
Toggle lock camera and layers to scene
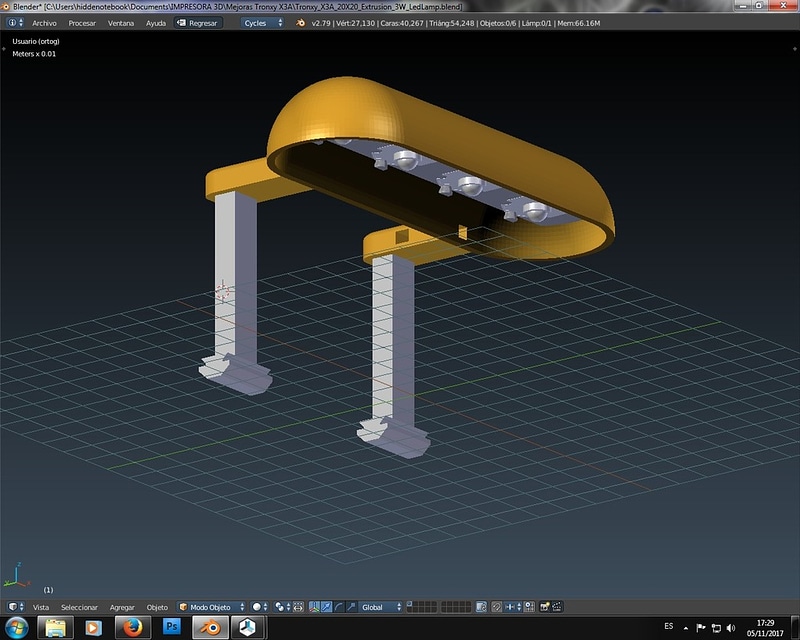pyautogui.click(x=481, y=607)
